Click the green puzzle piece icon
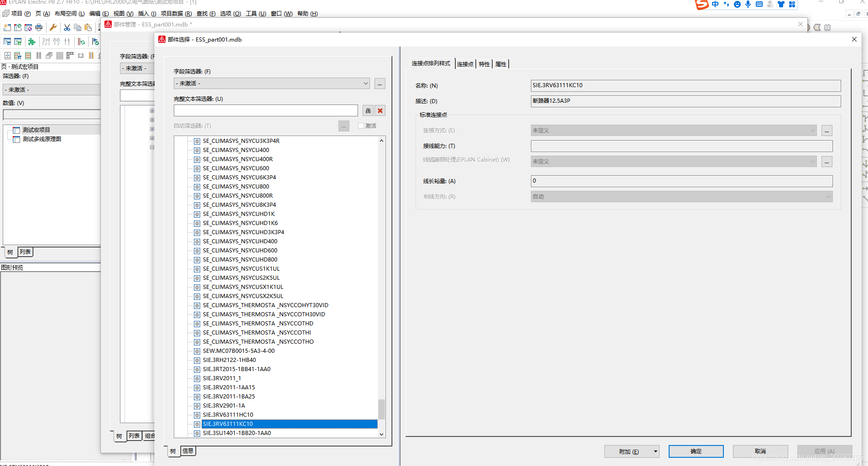 pyautogui.click(x=31, y=42)
